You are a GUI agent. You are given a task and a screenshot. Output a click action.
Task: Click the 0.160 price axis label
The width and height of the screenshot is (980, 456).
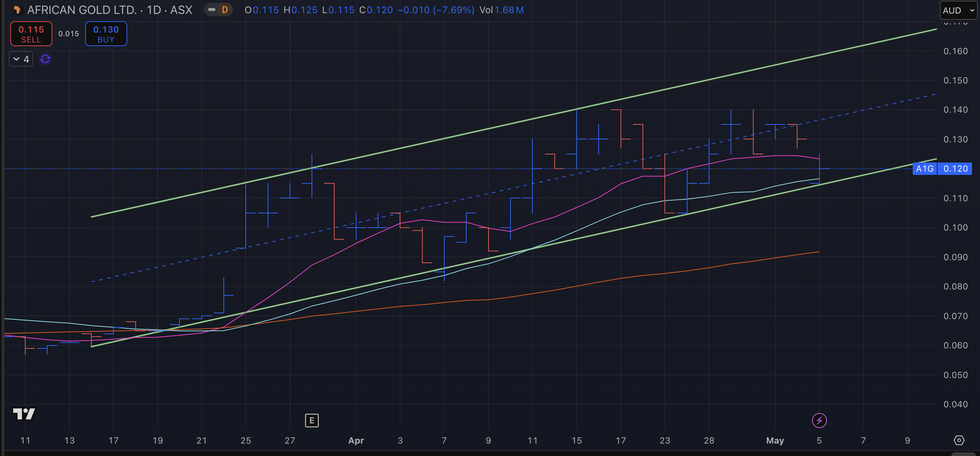click(x=955, y=51)
